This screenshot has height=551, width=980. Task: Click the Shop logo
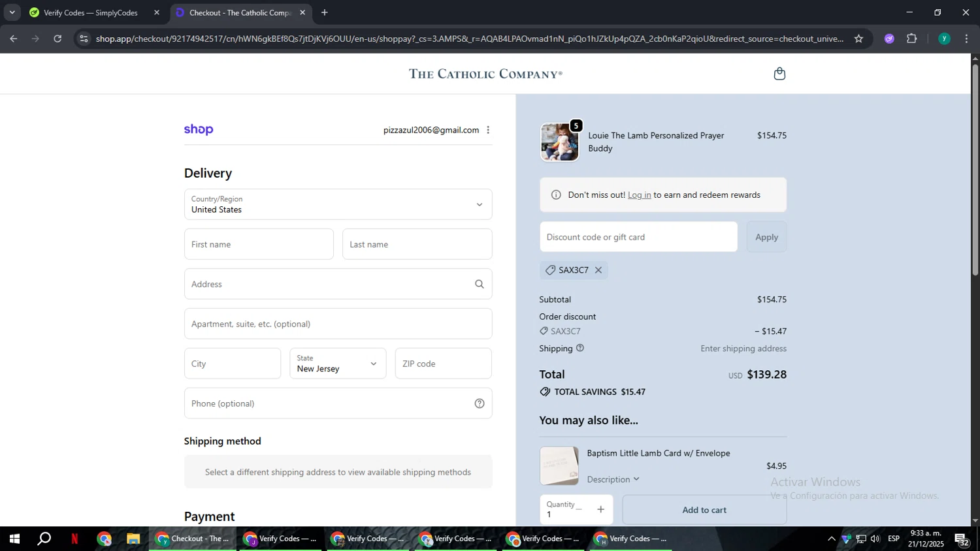click(199, 129)
